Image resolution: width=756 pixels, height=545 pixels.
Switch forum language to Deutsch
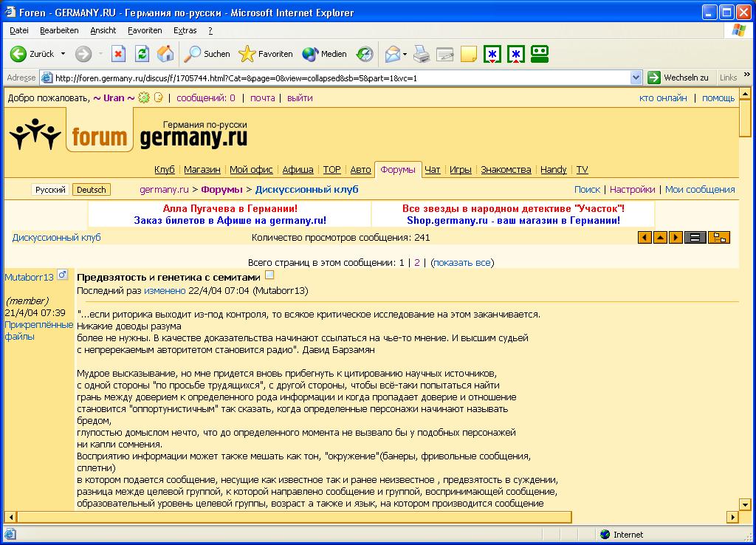point(91,190)
